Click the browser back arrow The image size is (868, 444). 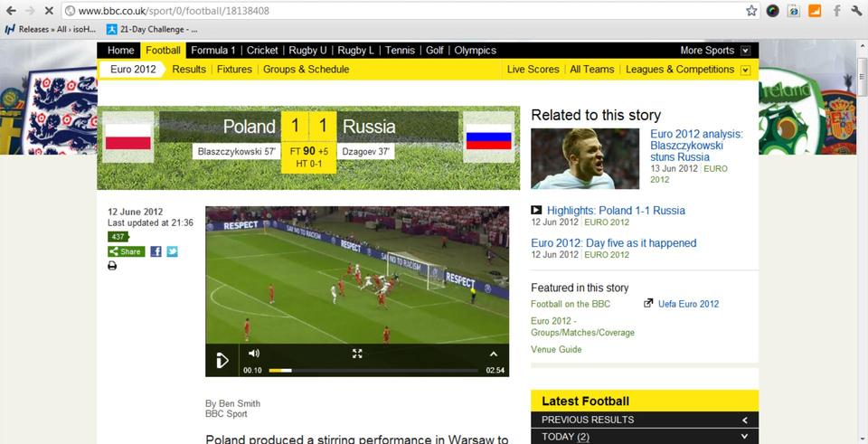pyautogui.click(x=11, y=11)
